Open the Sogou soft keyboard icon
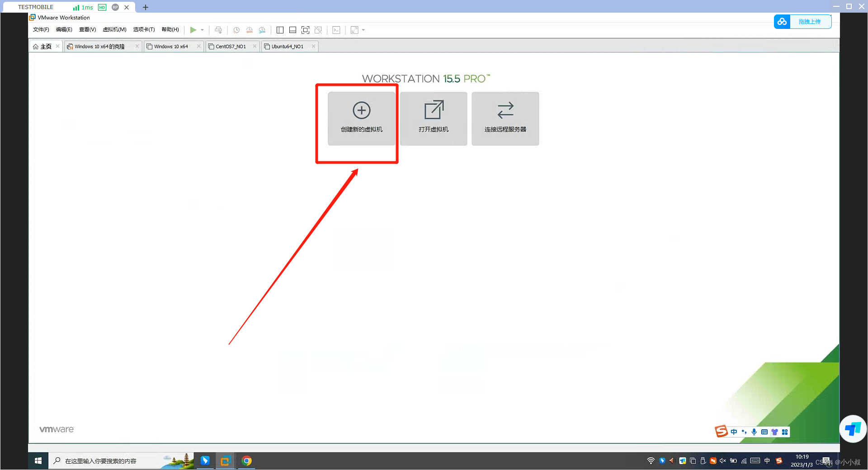This screenshot has width=868, height=470. (764, 432)
